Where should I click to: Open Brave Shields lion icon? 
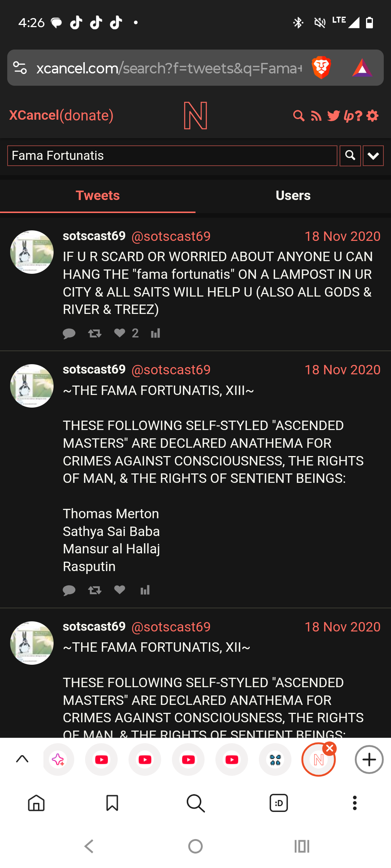click(321, 68)
